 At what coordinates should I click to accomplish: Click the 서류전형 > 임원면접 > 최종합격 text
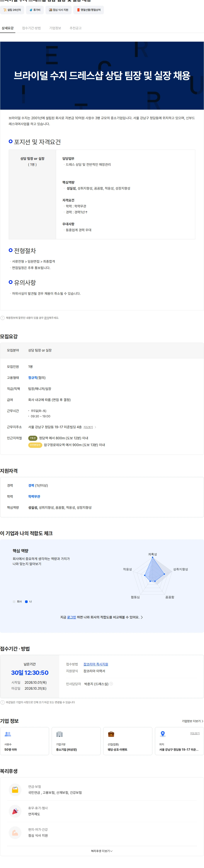tap(33, 261)
